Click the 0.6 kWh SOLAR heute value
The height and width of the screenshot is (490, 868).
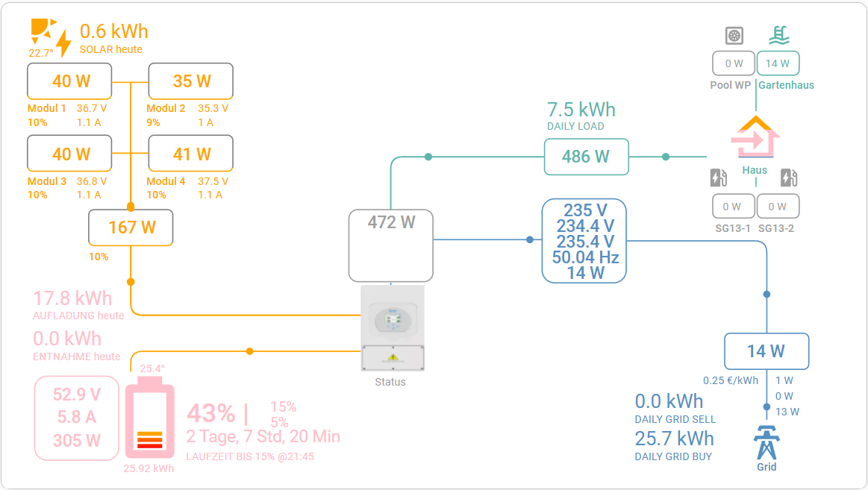[114, 31]
